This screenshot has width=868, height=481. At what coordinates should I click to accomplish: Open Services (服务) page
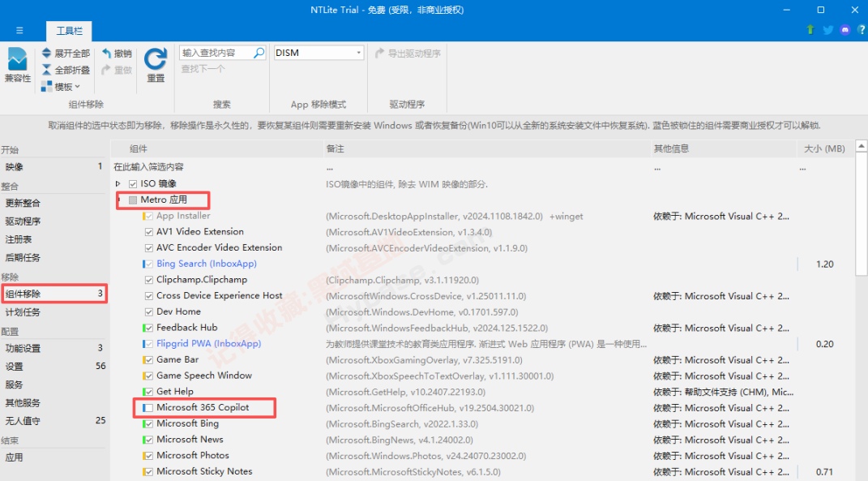click(x=53, y=384)
